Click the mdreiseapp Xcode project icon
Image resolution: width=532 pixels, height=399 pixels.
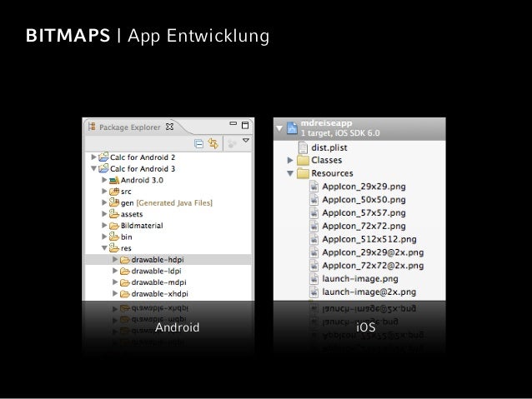292,128
